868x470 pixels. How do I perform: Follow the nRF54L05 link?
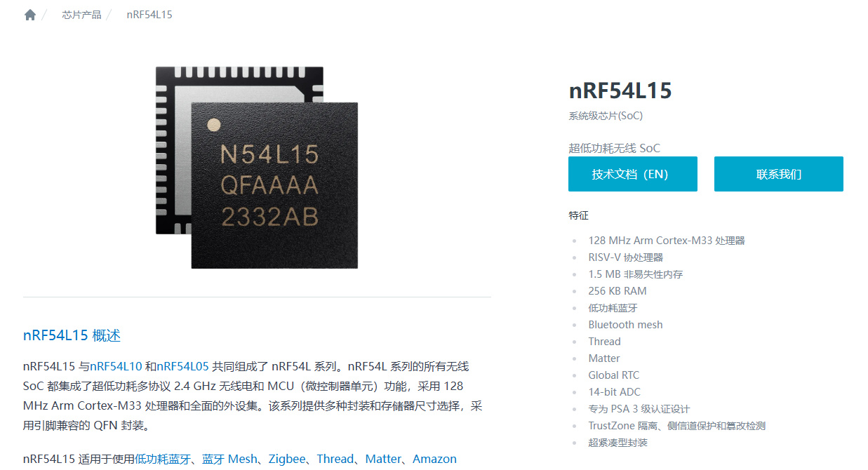[x=182, y=366]
